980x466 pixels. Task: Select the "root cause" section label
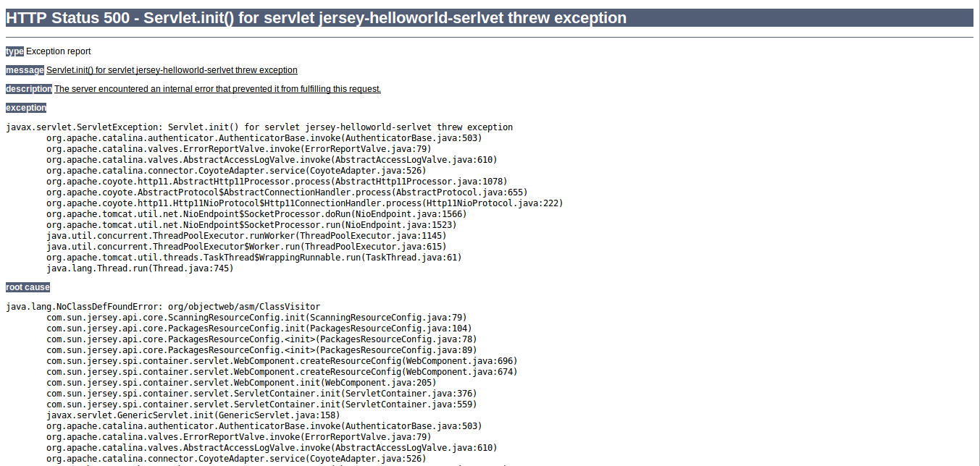click(x=28, y=287)
